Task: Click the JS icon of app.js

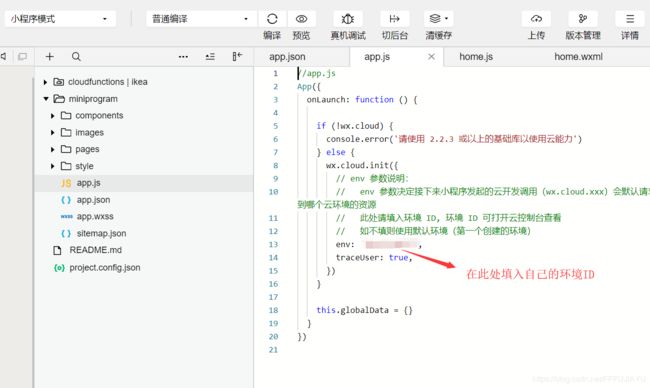Action: coord(66,183)
